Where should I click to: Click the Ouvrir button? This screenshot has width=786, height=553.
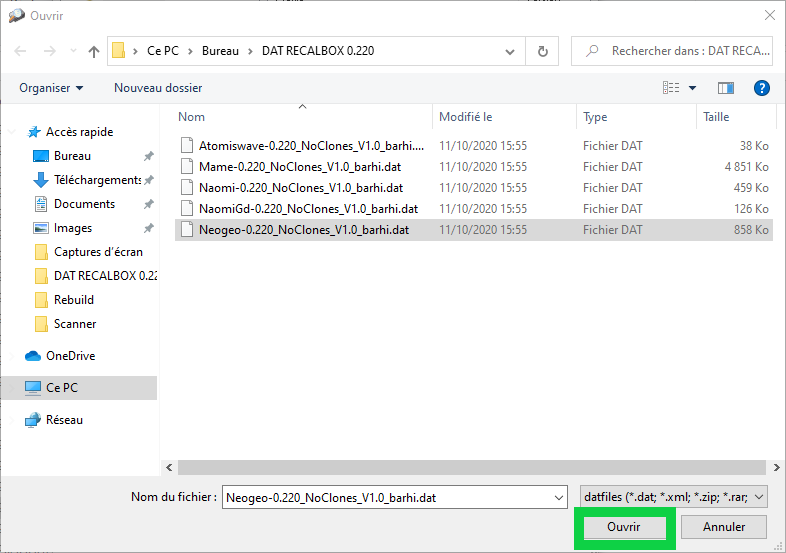(624, 527)
